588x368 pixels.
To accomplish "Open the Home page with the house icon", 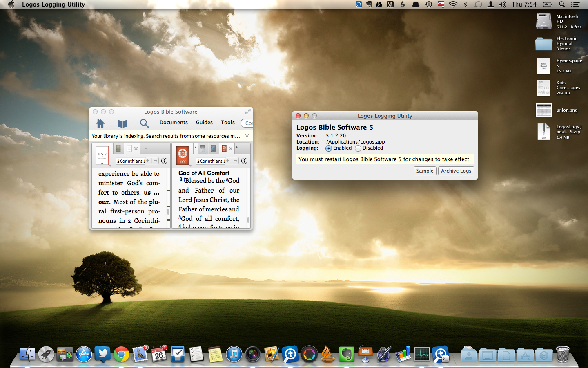I will [x=100, y=123].
